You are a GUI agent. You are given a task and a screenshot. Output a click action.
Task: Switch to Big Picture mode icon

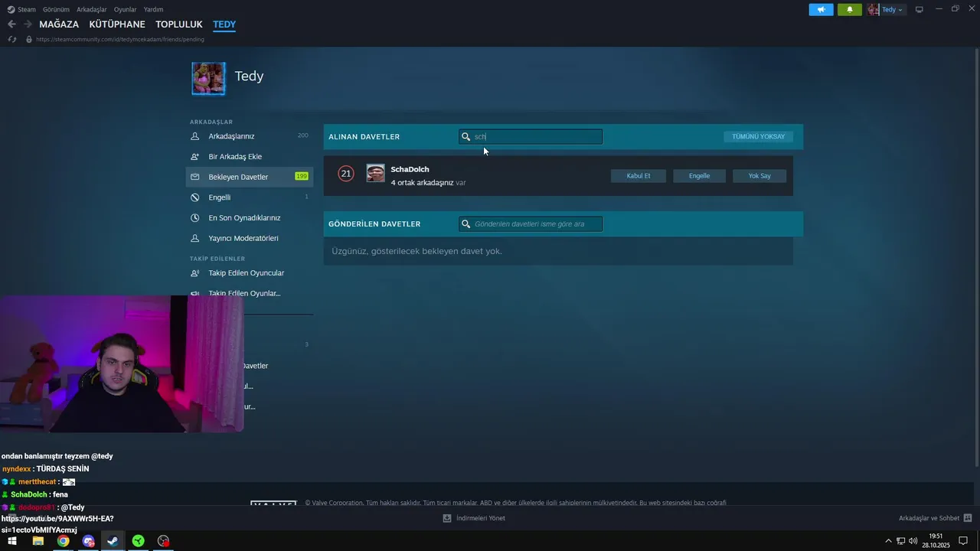[920, 10]
